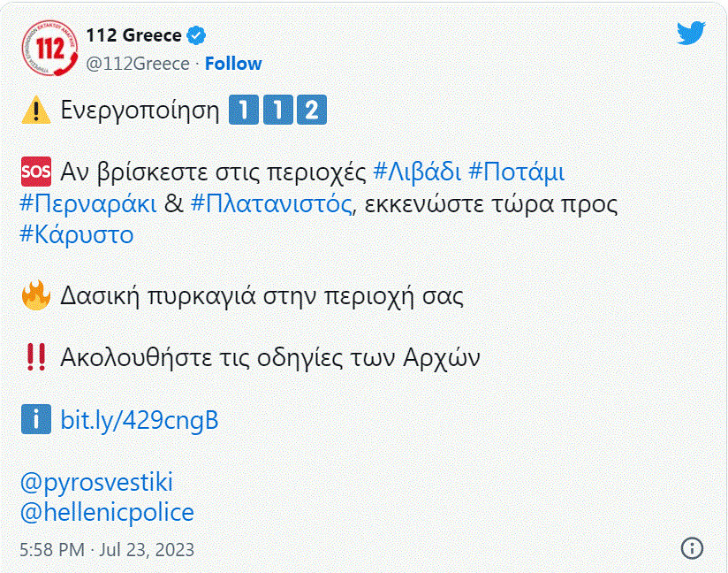Open hashtag #Κάρυστο
Viewport: 728px width, 573px height.
coord(76,234)
